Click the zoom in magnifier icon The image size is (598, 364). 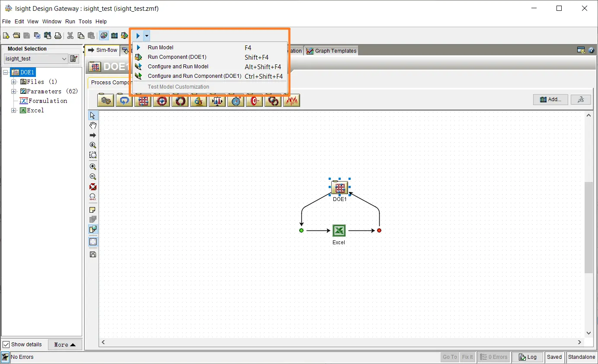[93, 166]
